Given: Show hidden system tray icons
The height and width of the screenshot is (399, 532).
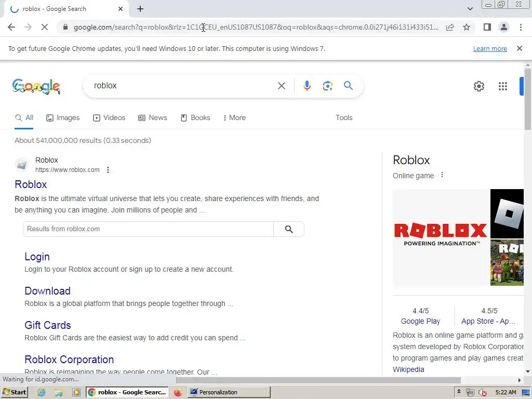Looking at the screenshot, I should (459, 392).
